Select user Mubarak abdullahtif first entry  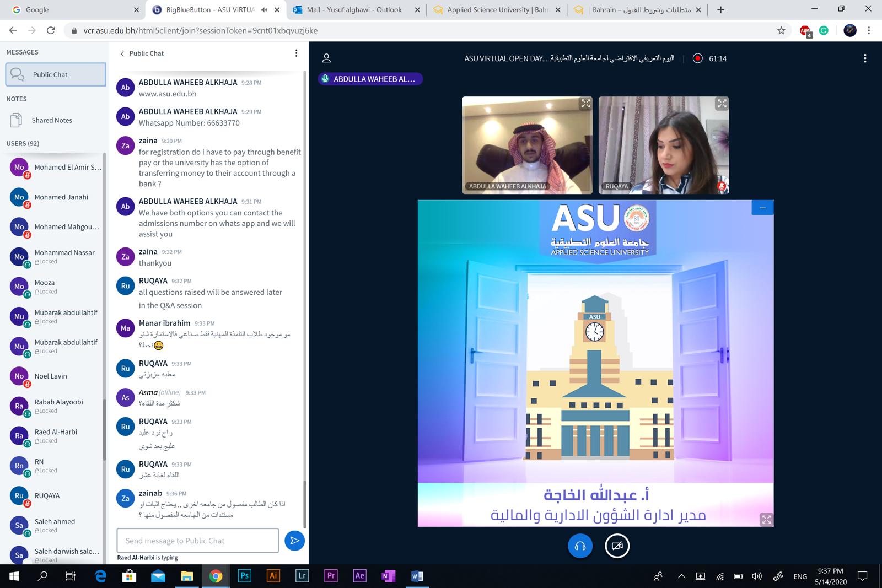tap(55, 316)
